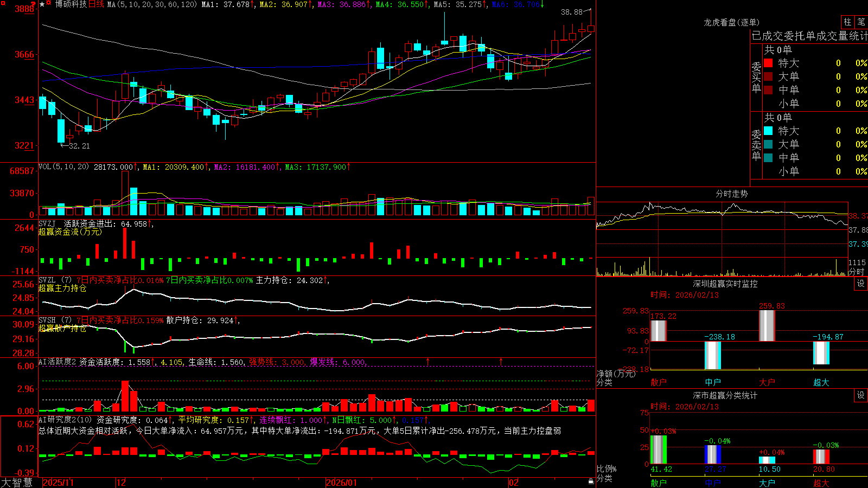Select the SVZL (7) indicator label
Viewport: 868px width, 488px height.
point(55,280)
